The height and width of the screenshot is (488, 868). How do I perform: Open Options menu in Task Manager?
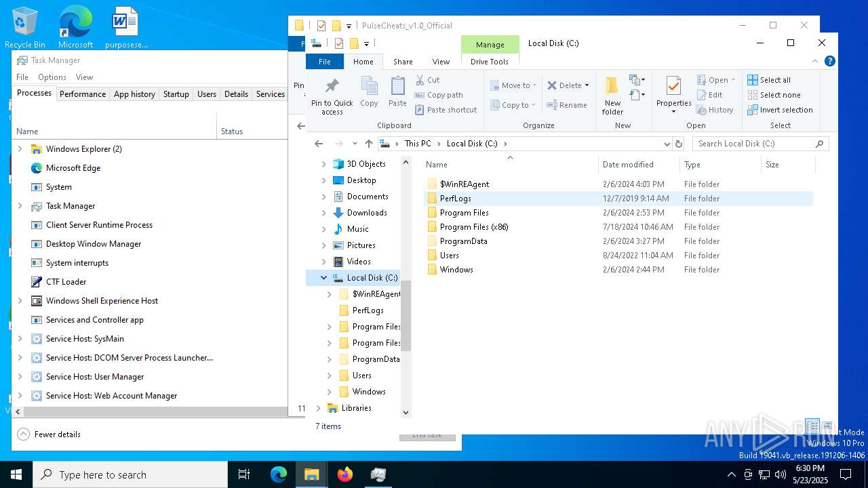52,77
